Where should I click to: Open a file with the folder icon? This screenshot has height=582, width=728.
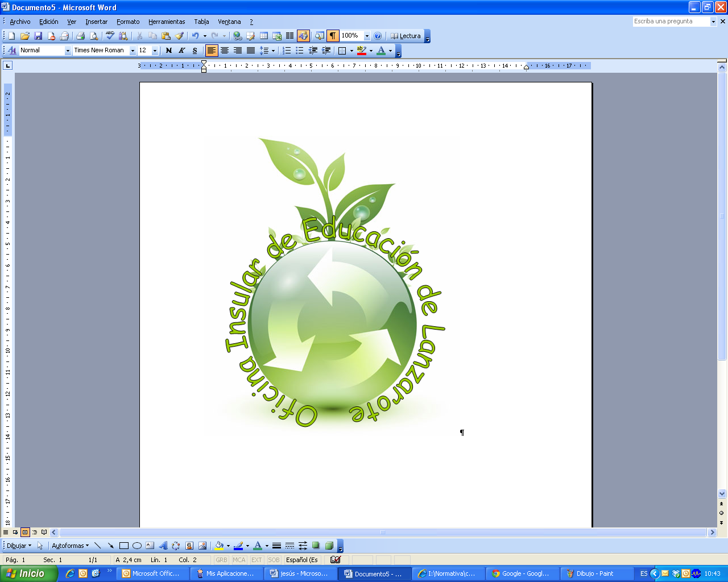25,36
